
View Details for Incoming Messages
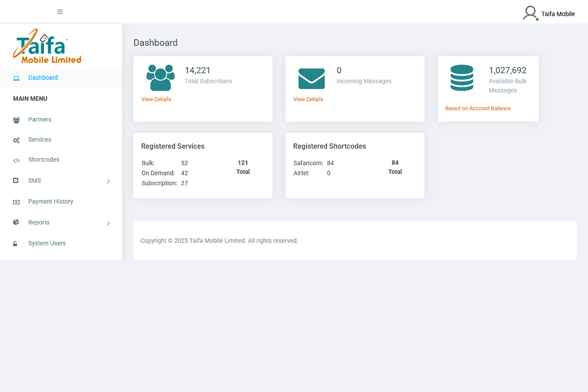(308, 99)
